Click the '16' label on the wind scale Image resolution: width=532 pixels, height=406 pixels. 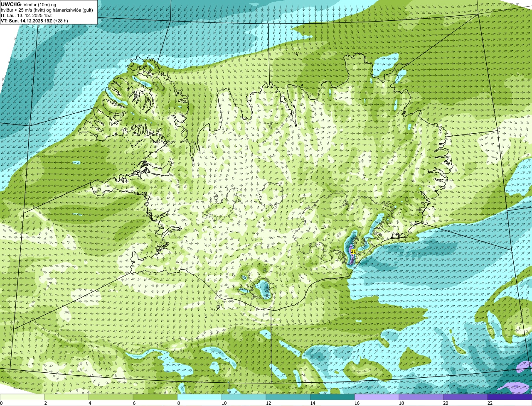357,403
